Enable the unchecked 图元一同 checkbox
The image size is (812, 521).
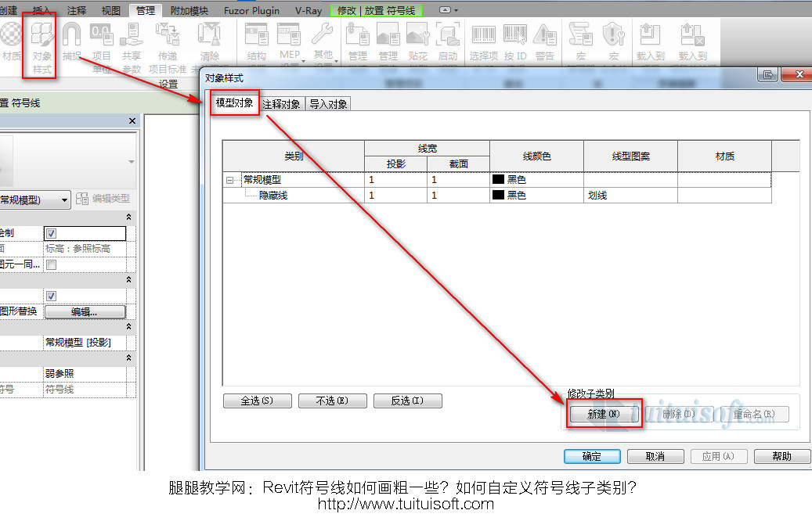coord(51,264)
